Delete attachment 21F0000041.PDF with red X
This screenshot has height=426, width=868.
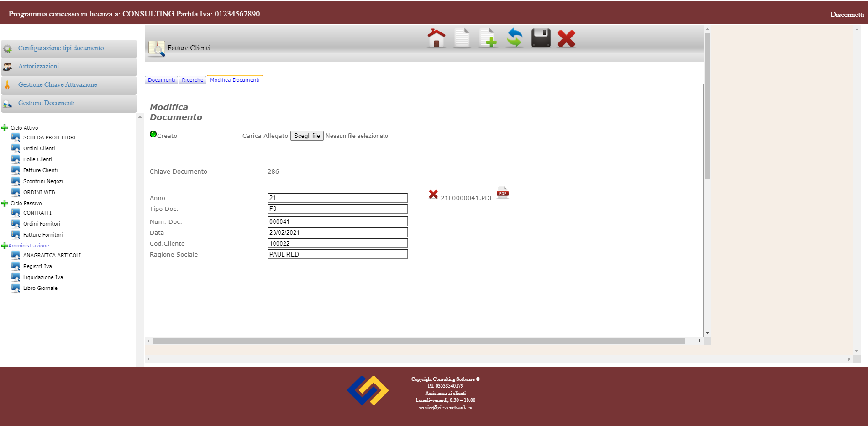pos(433,195)
